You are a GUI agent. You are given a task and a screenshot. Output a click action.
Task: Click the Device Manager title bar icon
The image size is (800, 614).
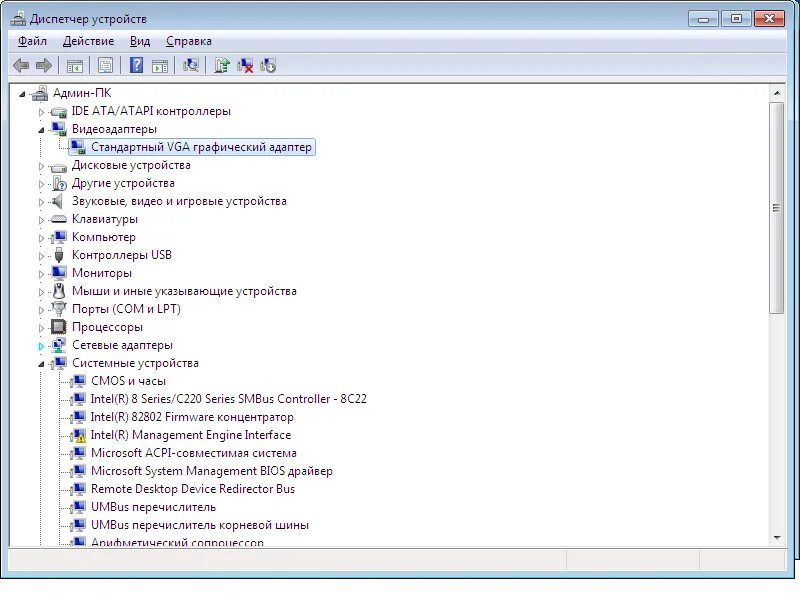(x=18, y=18)
